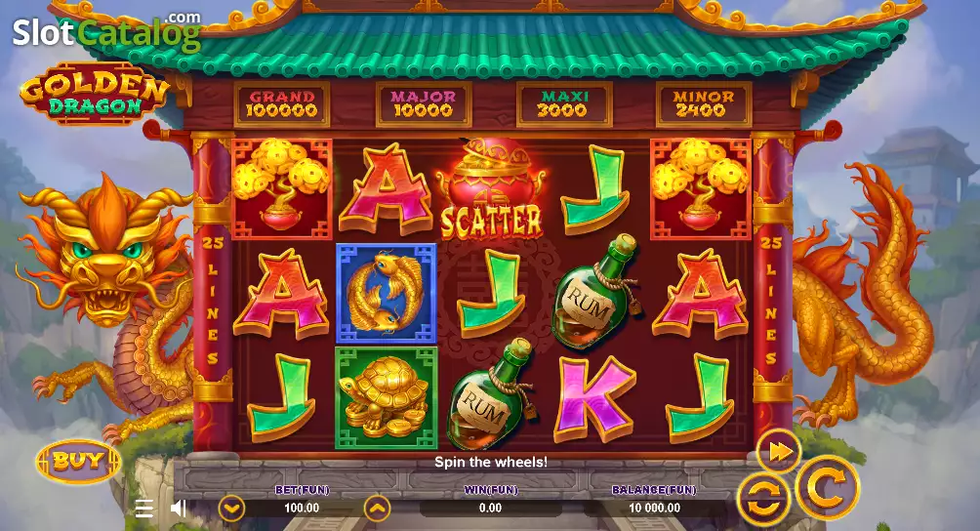Click the Golden Dragon game logo

(x=95, y=93)
